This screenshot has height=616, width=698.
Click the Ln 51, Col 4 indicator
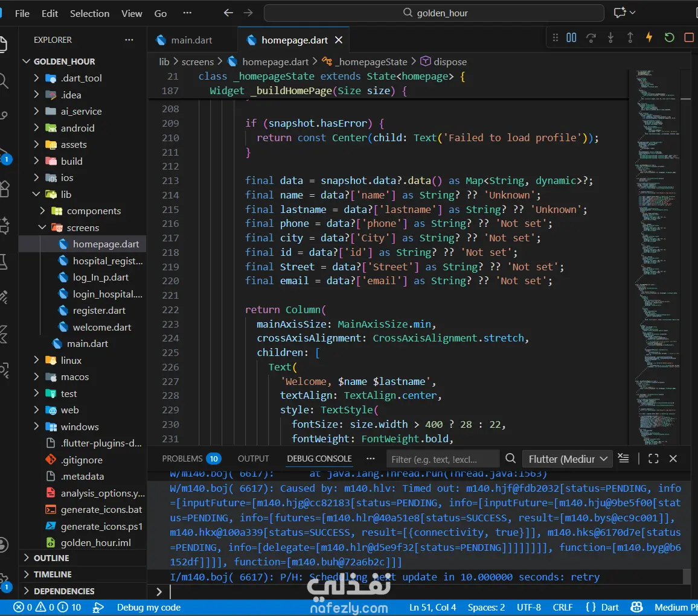[433, 607]
